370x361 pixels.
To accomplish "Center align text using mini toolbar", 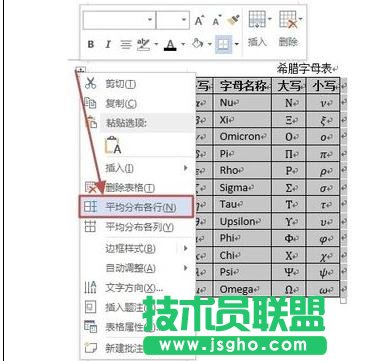I will (x=126, y=44).
